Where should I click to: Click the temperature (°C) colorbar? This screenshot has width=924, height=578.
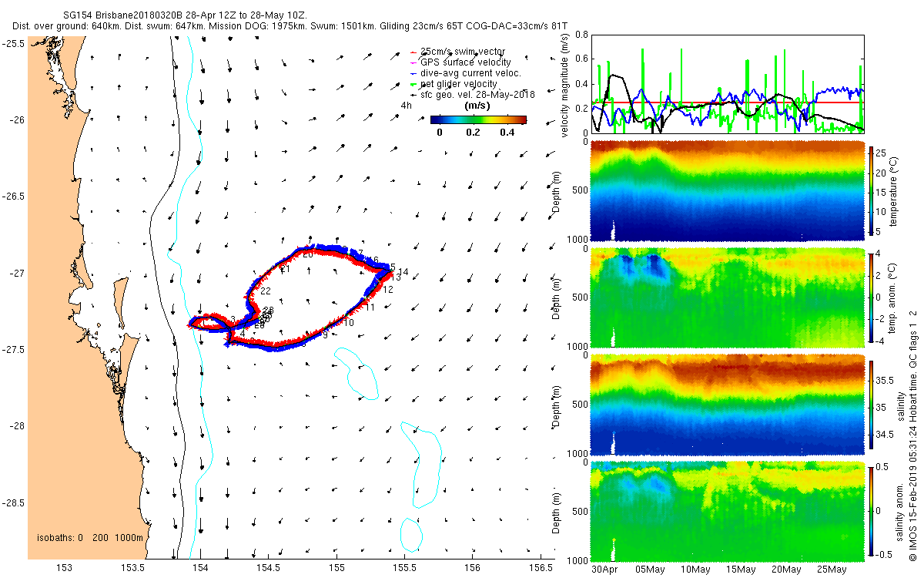tap(872, 191)
